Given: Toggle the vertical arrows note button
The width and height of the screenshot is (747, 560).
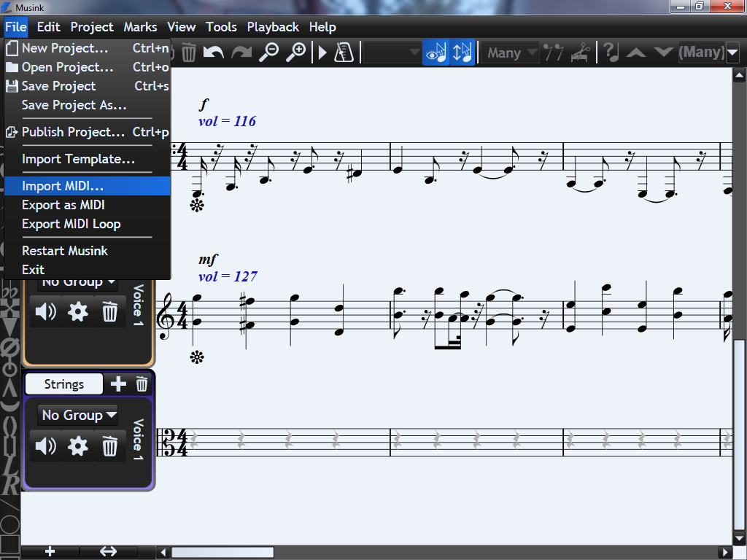Looking at the screenshot, I should tap(462, 52).
